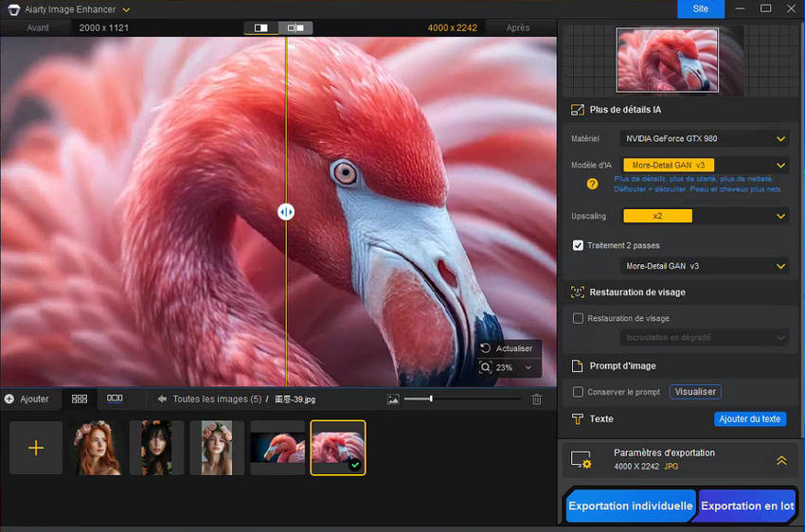Uncheck Traitement 2 passes
The height and width of the screenshot is (532, 805).
tap(578, 245)
